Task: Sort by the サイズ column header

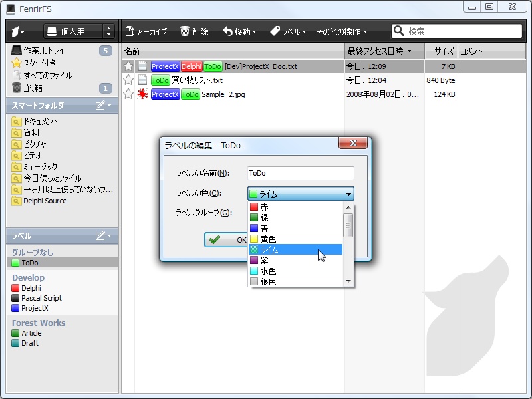Action: [x=442, y=51]
